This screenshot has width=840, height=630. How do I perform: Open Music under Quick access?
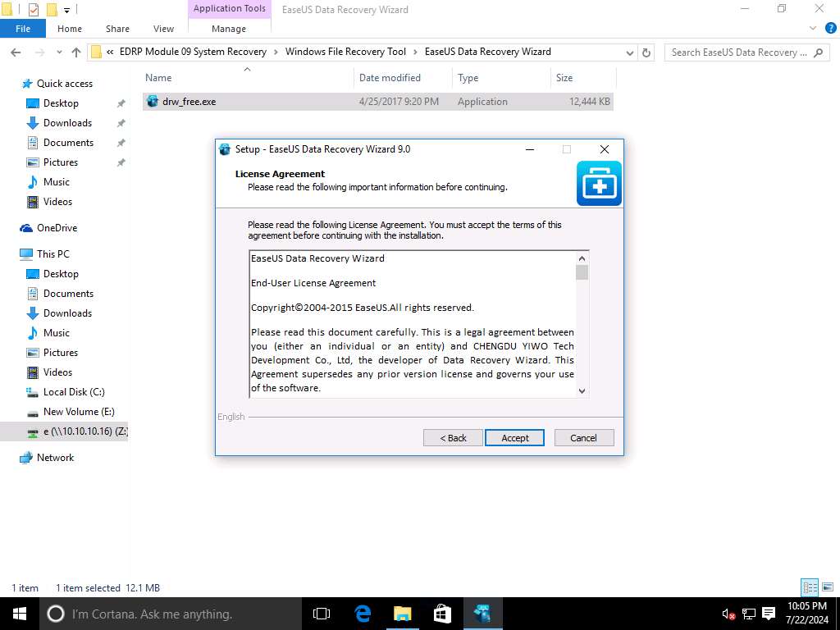(x=57, y=182)
